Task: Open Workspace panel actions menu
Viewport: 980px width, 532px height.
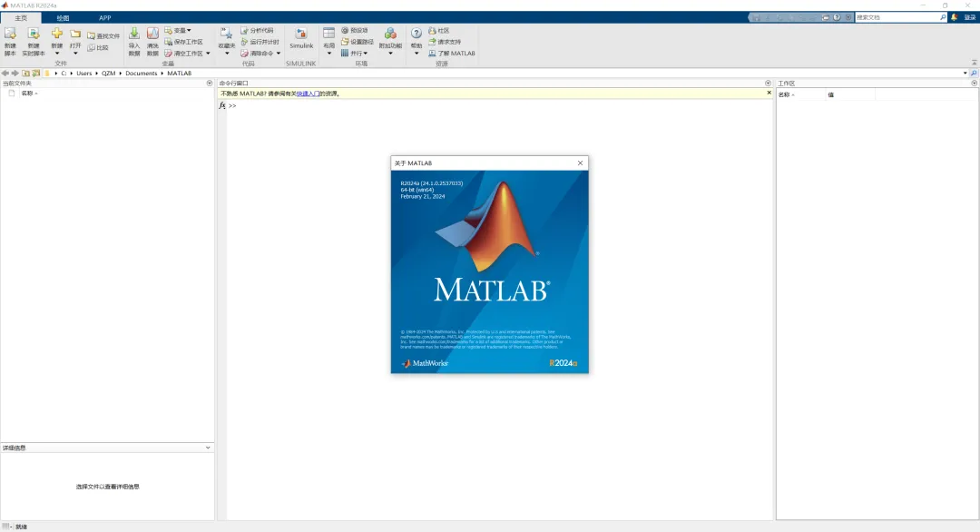Action: pyautogui.click(x=974, y=84)
